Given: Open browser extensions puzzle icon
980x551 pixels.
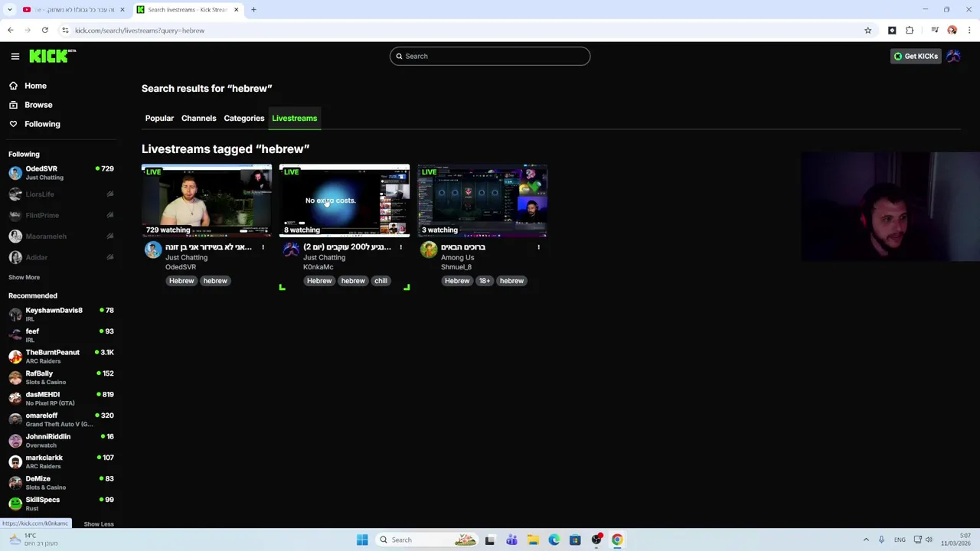Looking at the screenshot, I should [910, 31].
